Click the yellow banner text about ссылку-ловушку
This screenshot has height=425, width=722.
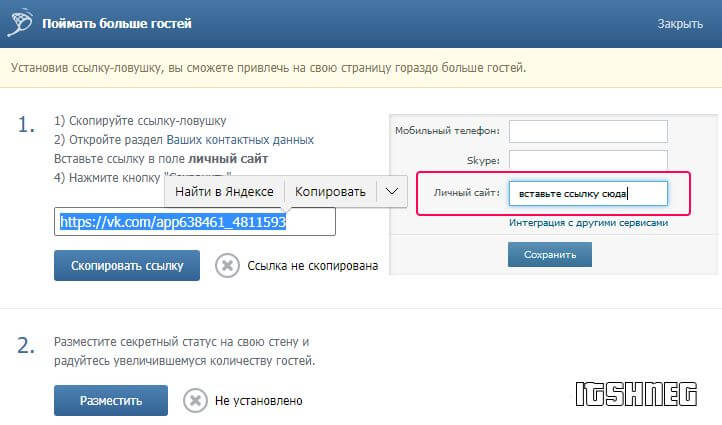(268, 68)
